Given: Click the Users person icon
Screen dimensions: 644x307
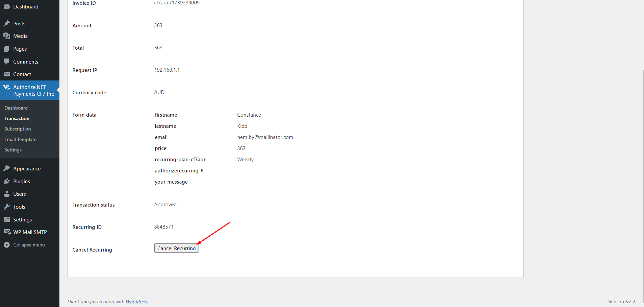Looking at the screenshot, I should coord(7,194).
